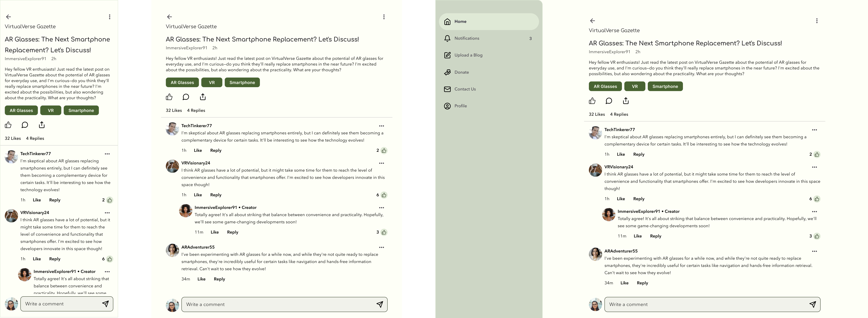Toggle thumbs-up on the post in mobile view

tap(8, 125)
